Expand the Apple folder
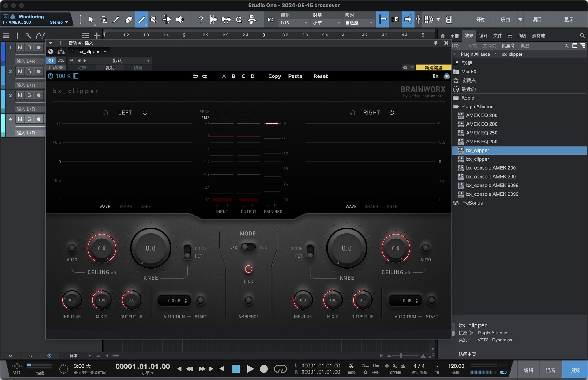This screenshot has height=380, width=588. (x=456, y=98)
